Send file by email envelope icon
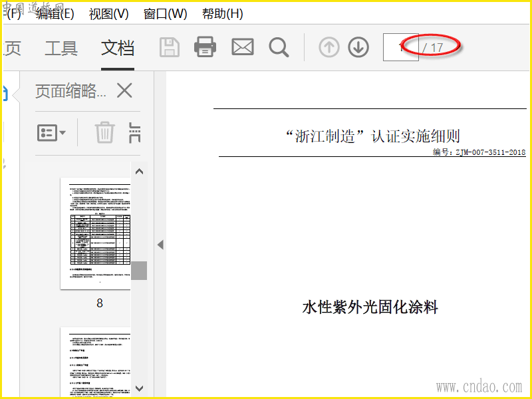 [x=242, y=47]
